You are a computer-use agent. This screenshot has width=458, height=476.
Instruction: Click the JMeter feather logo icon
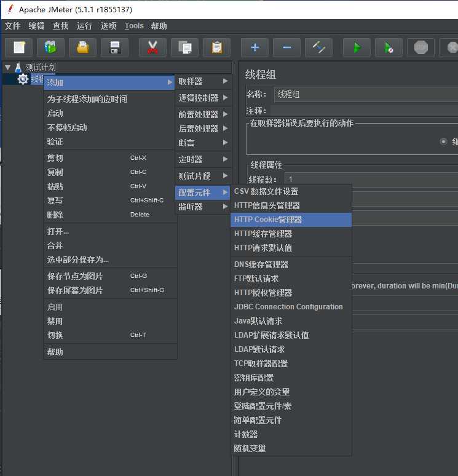10,9
